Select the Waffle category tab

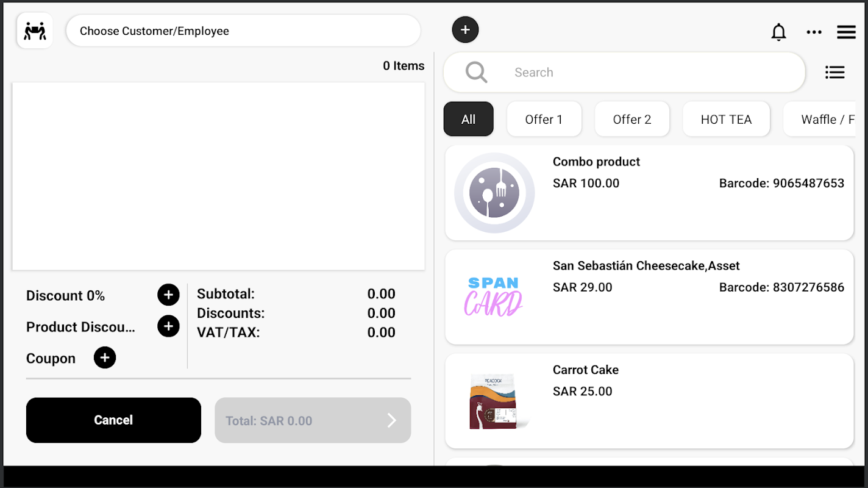(819, 119)
